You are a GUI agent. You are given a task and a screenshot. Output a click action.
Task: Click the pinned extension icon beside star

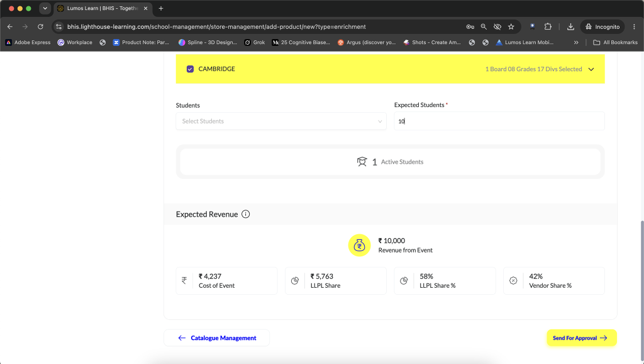532,26
